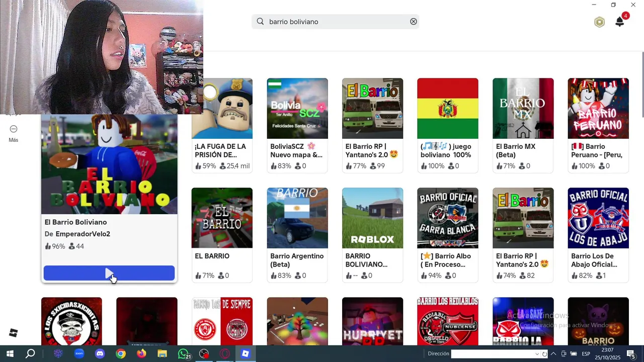This screenshot has height=362, width=644.
Task: Open the LA FUGA DE LA PRISIÓN game thumbnail
Action: pyautogui.click(x=222, y=108)
